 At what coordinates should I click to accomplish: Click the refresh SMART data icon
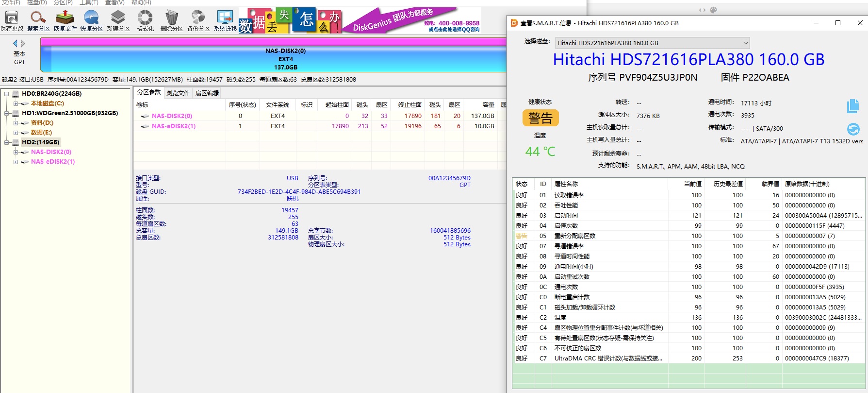click(853, 129)
